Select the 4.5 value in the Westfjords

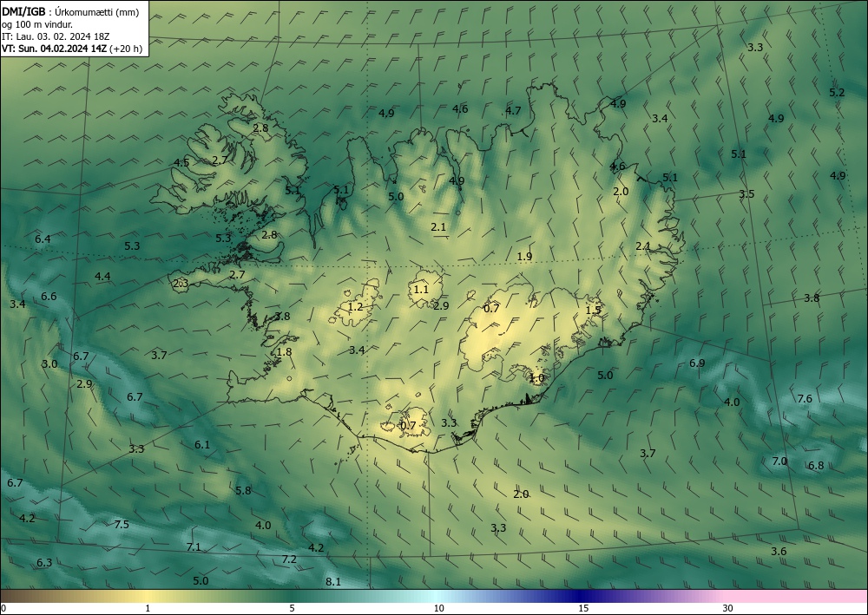tap(181, 162)
